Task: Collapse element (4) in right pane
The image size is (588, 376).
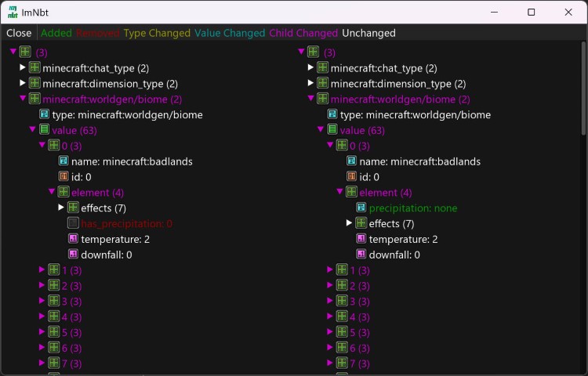Action: coord(339,191)
